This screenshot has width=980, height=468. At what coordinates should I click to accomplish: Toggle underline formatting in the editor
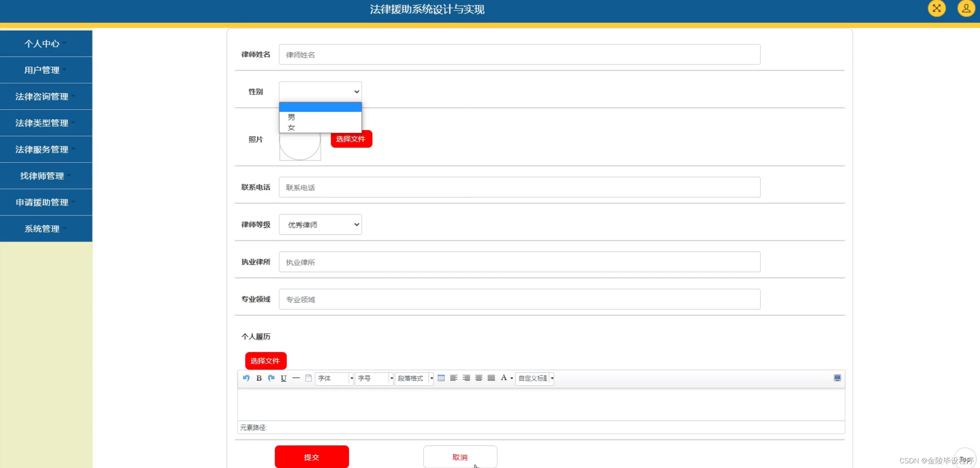click(283, 378)
